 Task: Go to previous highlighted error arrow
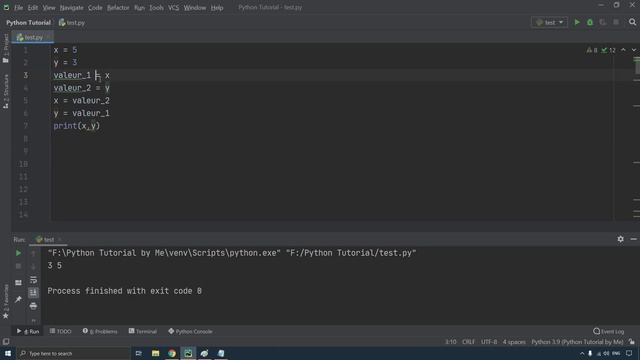coord(623,50)
